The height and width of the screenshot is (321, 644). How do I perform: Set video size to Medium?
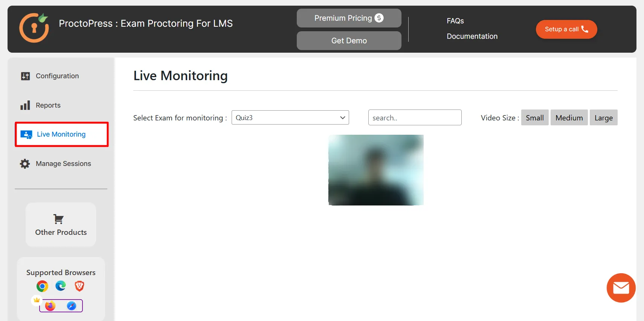(x=569, y=118)
